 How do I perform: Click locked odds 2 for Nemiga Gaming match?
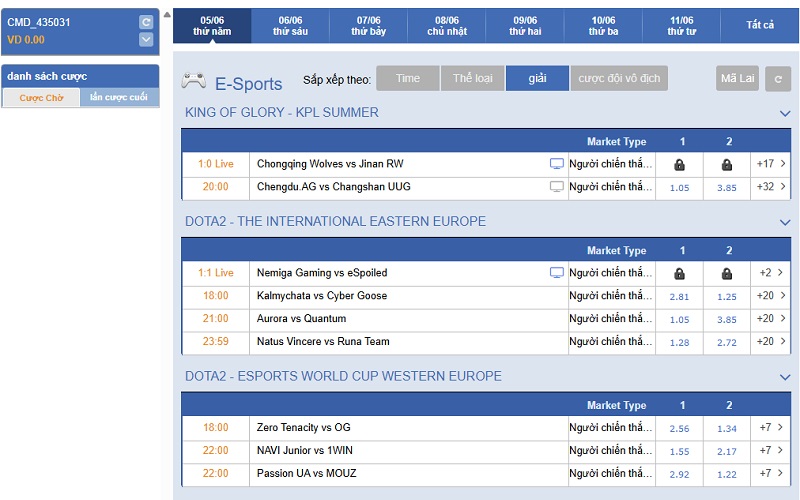click(x=727, y=273)
